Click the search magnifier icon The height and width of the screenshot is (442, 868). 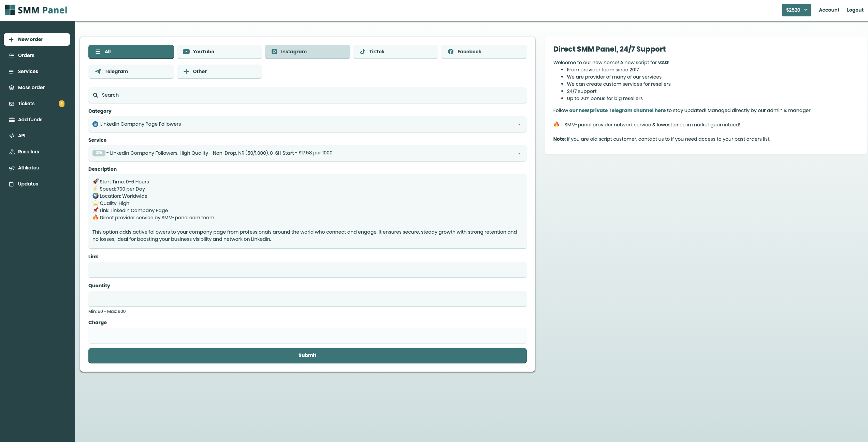tap(96, 95)
